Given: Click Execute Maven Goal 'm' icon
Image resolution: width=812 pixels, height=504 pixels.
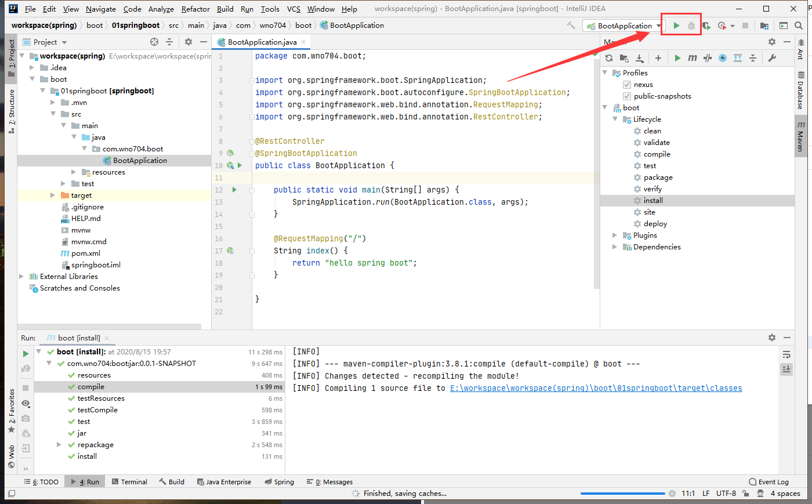Looking at the screenshot, I should point(693,58).
